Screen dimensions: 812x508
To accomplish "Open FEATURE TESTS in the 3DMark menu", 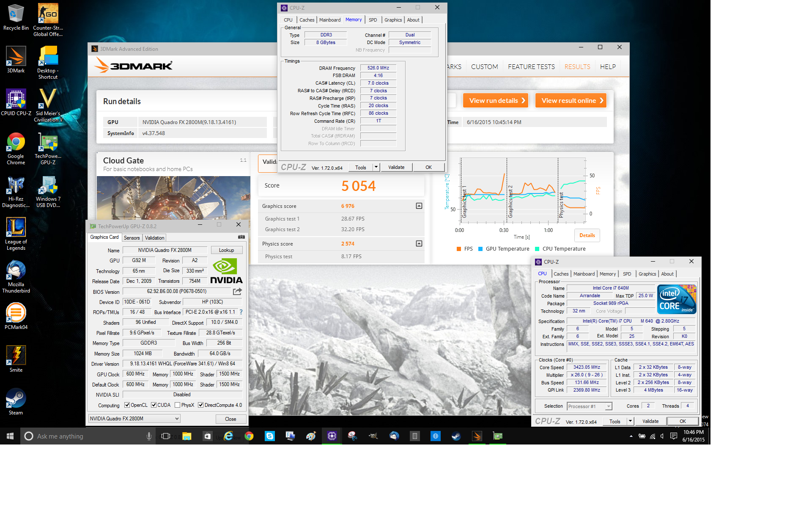I will pos(531,67).
